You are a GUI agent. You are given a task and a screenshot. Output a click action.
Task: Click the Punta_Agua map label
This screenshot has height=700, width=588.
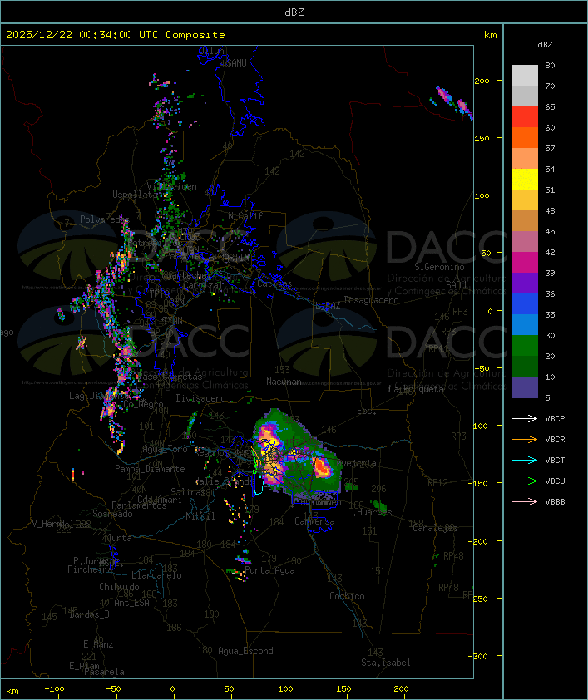point(269,570)
